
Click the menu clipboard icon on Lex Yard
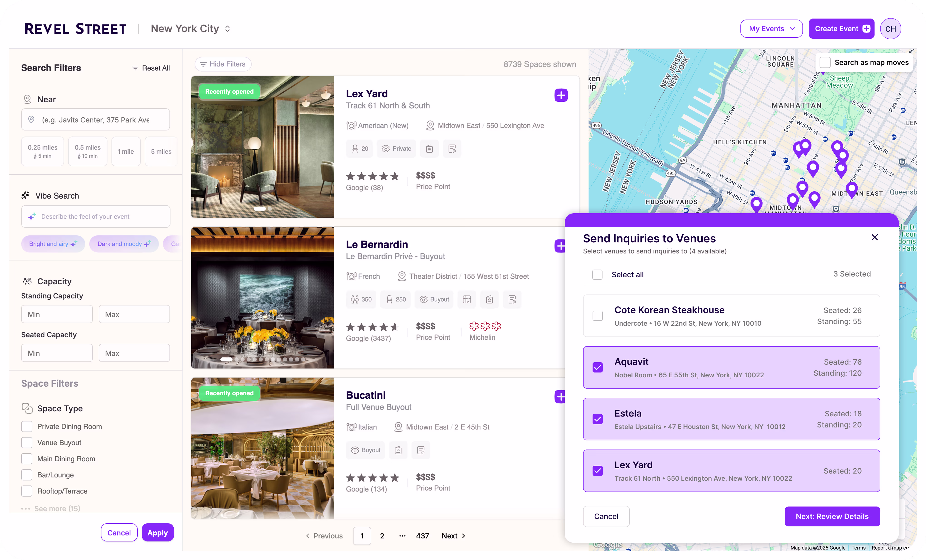click(429, 148)
